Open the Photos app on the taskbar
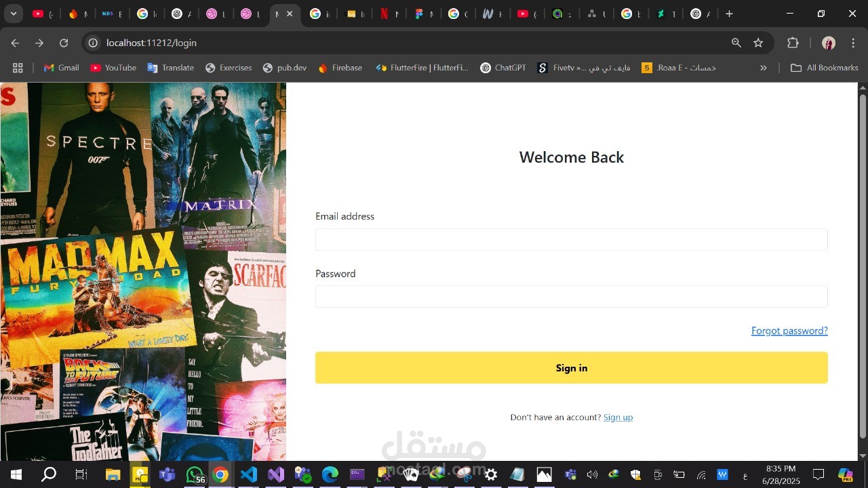 coord(544,474)
